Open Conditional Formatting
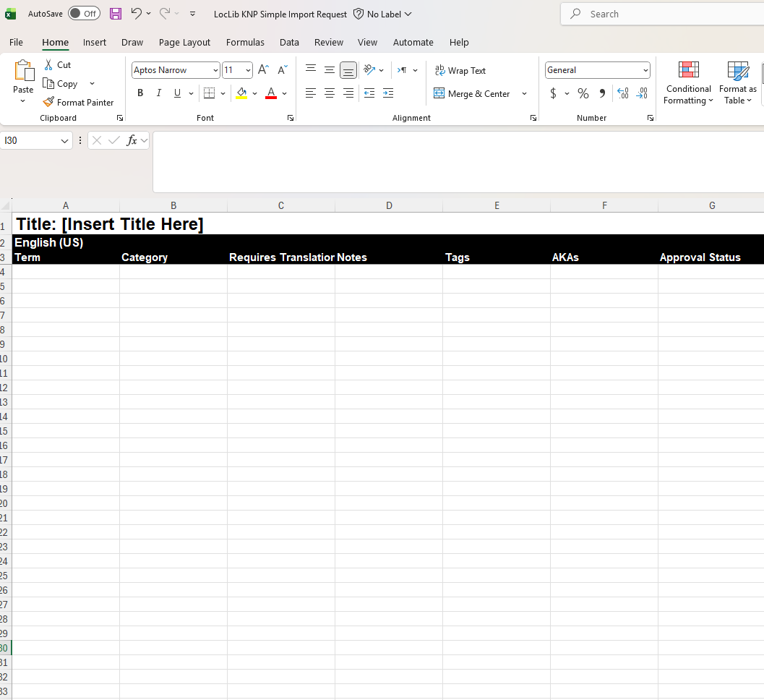Viewport: 764px width, 700px height. [x=689, y=82]
